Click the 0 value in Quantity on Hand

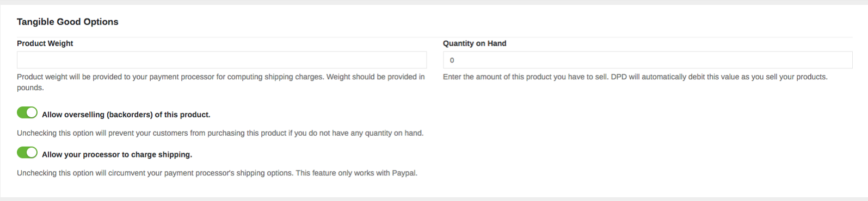452,60
